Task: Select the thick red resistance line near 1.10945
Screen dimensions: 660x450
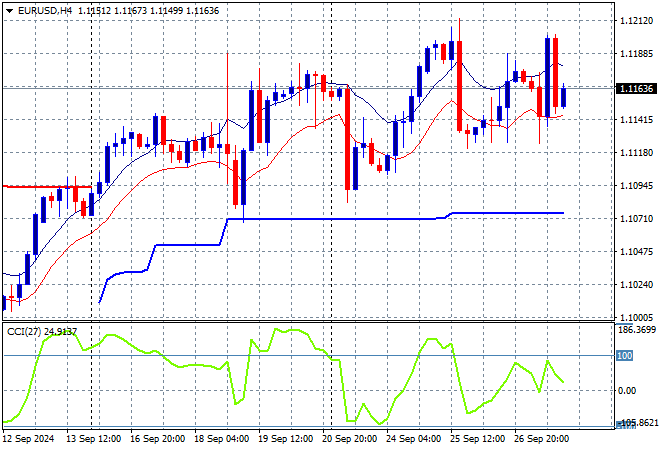Action: coord(46,186)
